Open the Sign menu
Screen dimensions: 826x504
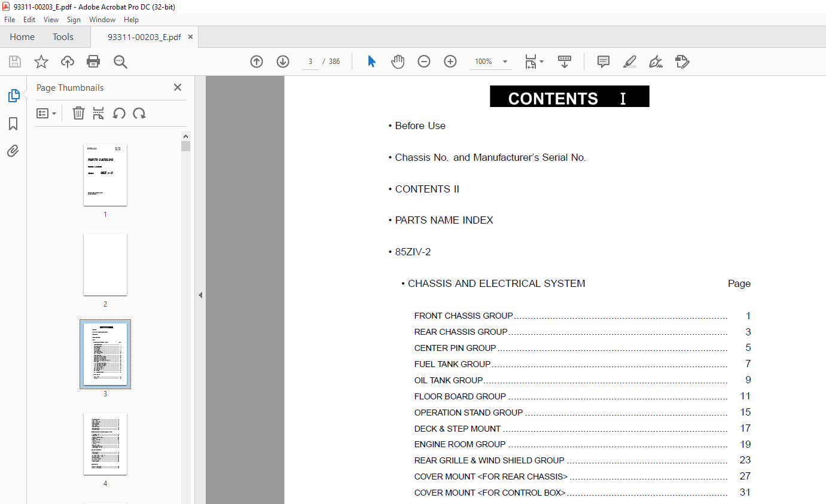74,20
